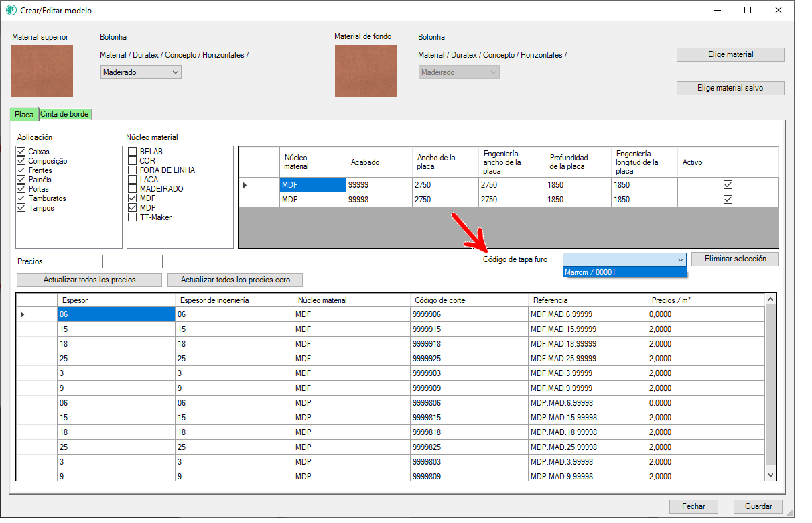812x523 pixels.
Task: Click the Material superior wood texture swatch
Action: click(42, 70)
